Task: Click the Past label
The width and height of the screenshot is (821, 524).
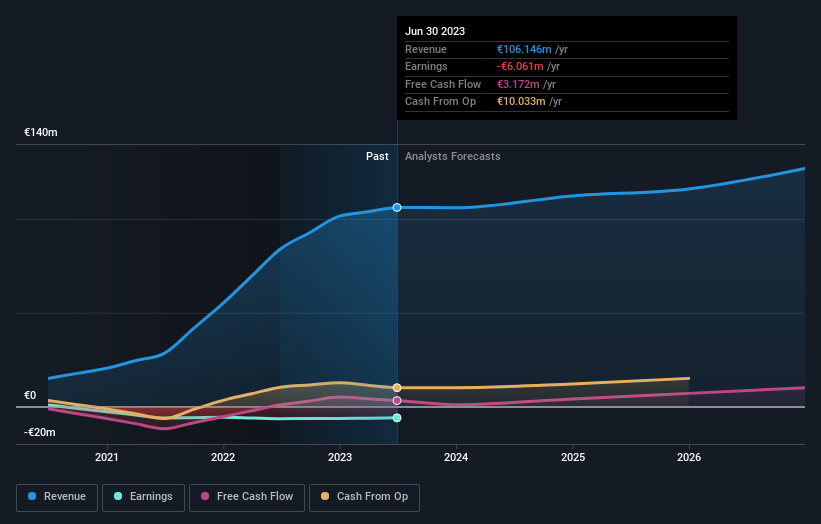Action: point(377,157)
